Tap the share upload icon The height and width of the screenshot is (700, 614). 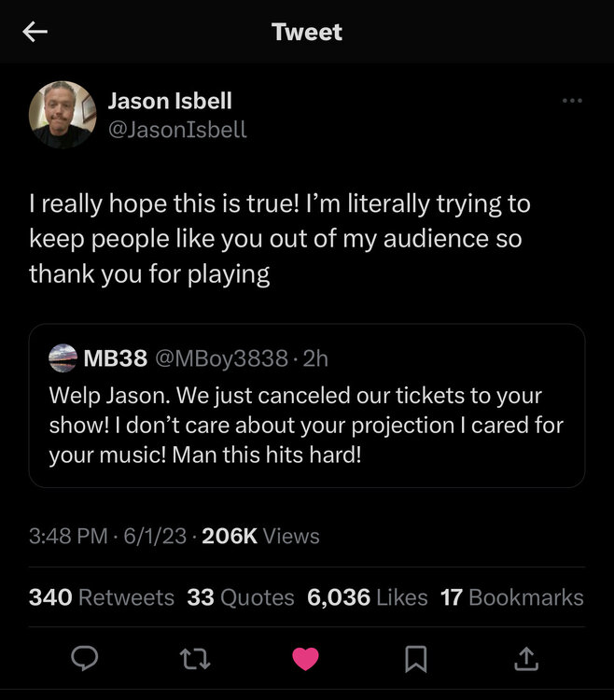tap(525, 659)
